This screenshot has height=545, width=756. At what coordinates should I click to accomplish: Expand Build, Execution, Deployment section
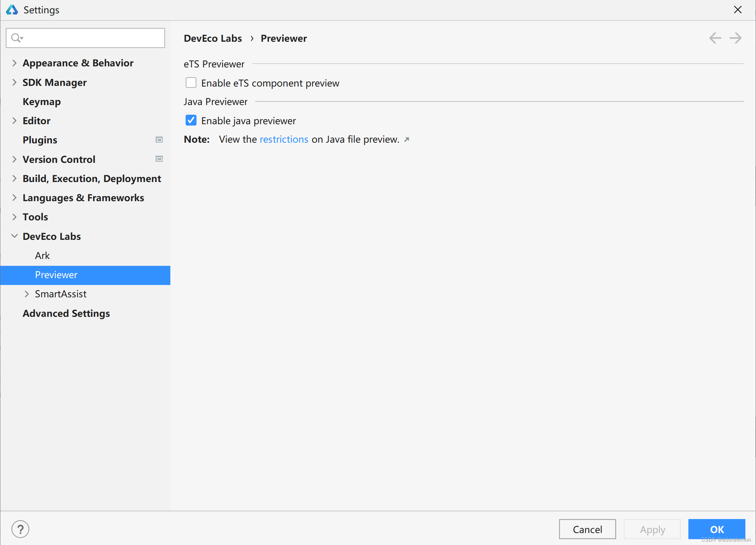14,178
